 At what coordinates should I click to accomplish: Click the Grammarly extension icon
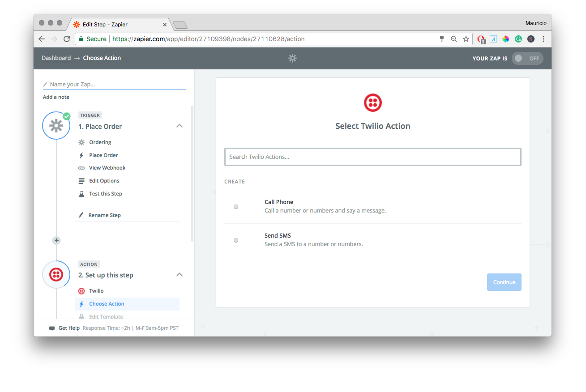[x=518, y=39]
